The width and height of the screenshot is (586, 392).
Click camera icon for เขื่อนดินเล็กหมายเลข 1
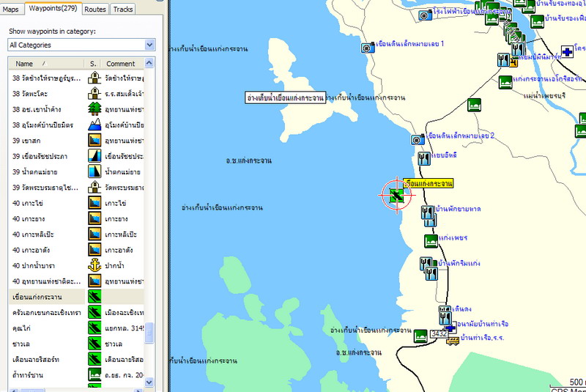point(366,48)
